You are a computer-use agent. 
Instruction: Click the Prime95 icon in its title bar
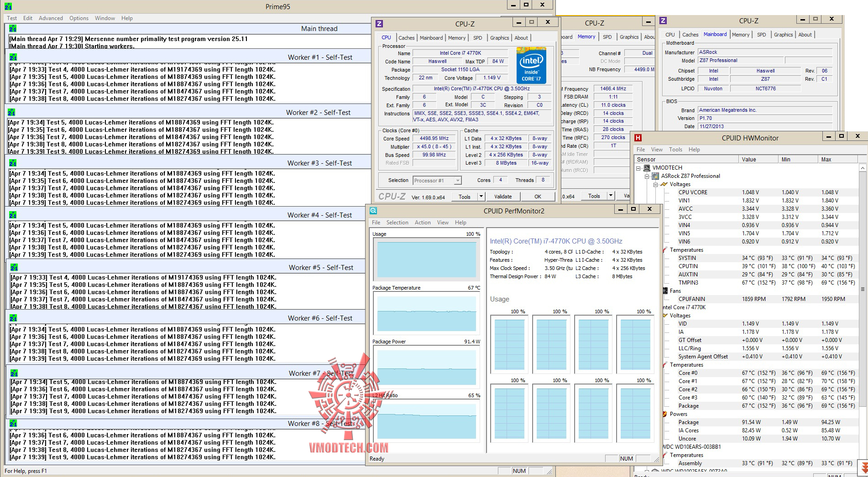(x=8, y=6)
